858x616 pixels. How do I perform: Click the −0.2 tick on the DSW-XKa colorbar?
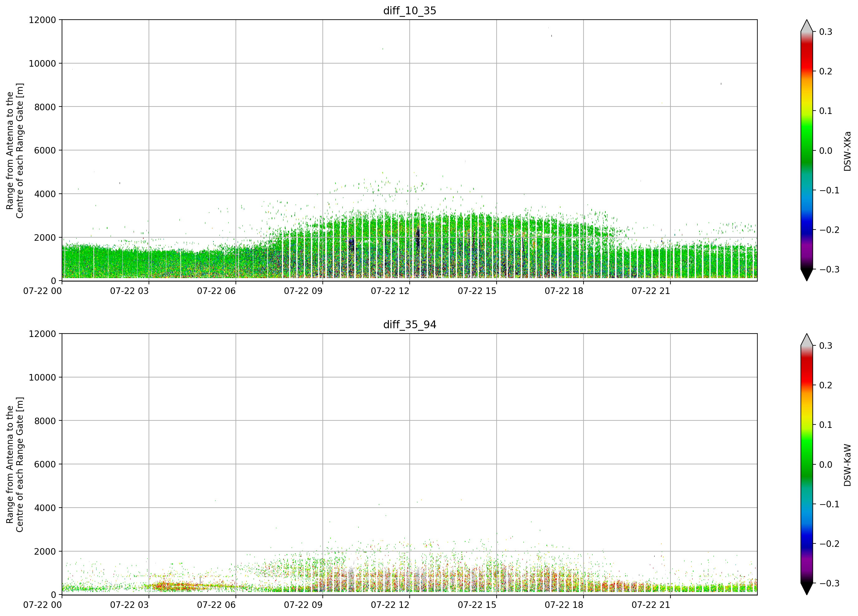pyautogui.click(x=829, y=230)
